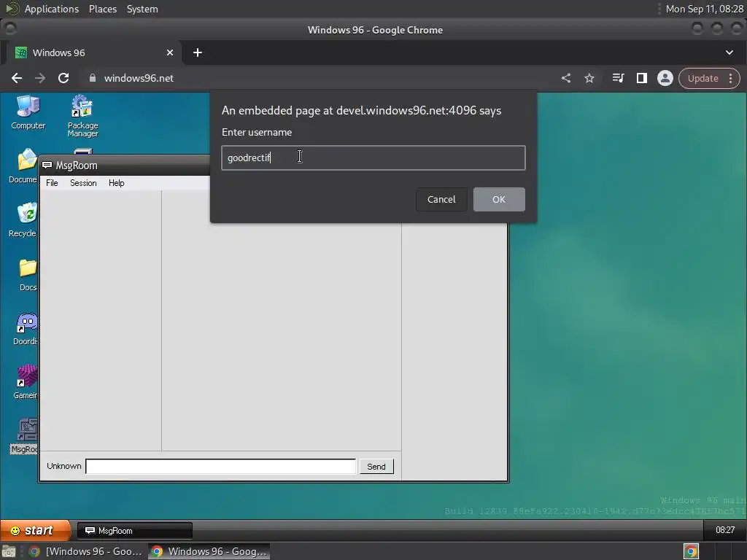Open the Documents folder icon on desktop

click(24, 166)
